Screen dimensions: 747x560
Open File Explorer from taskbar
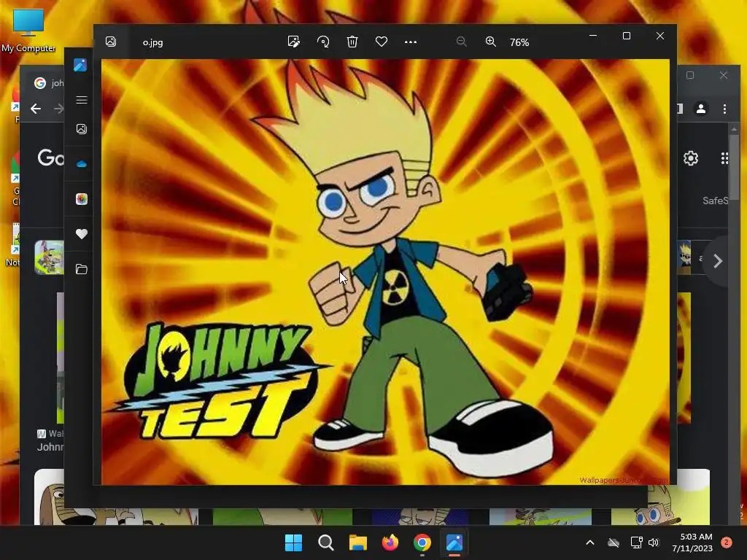pos(357,542)
